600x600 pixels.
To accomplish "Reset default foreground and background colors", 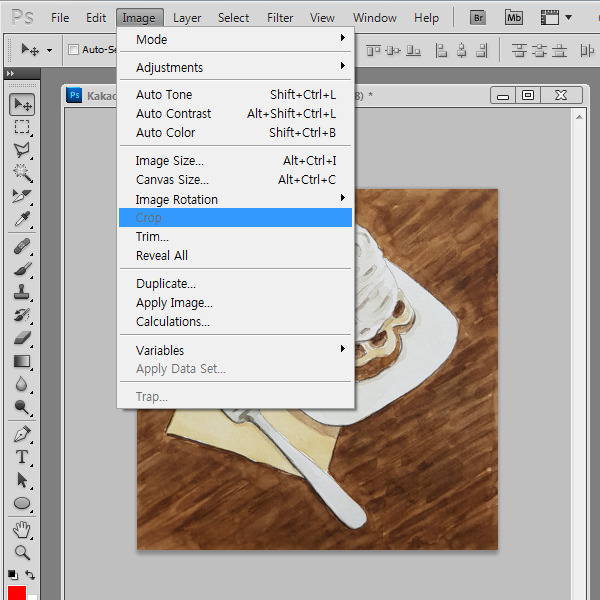I will [13, 574].
